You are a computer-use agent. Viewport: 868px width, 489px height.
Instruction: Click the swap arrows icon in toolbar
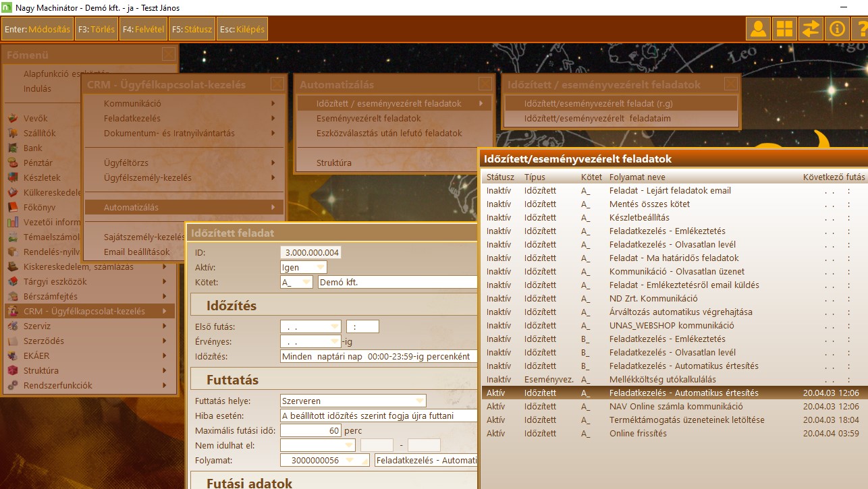811,29
